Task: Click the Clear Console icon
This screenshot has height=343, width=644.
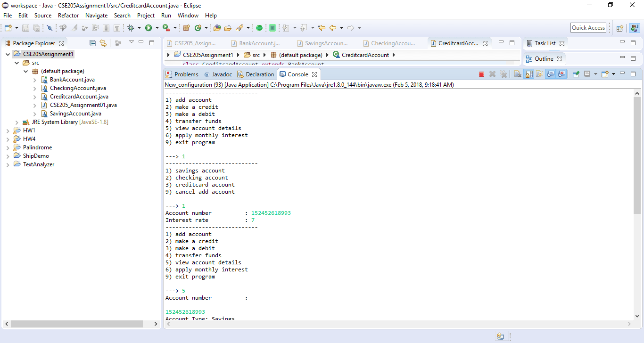Action: click(x=518, y=74)
